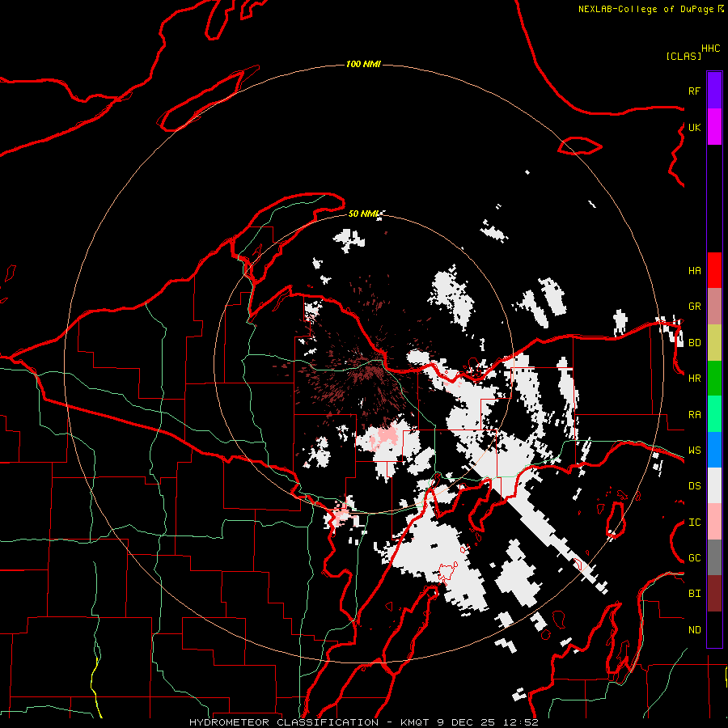Click the BI legend label
728x728 pixels.
click(x=694, y=594)
